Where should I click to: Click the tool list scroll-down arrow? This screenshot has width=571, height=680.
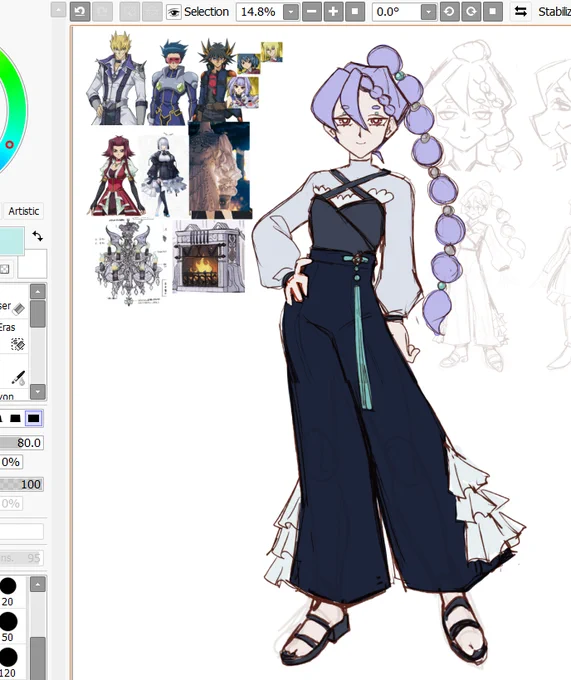pos(38,391)
